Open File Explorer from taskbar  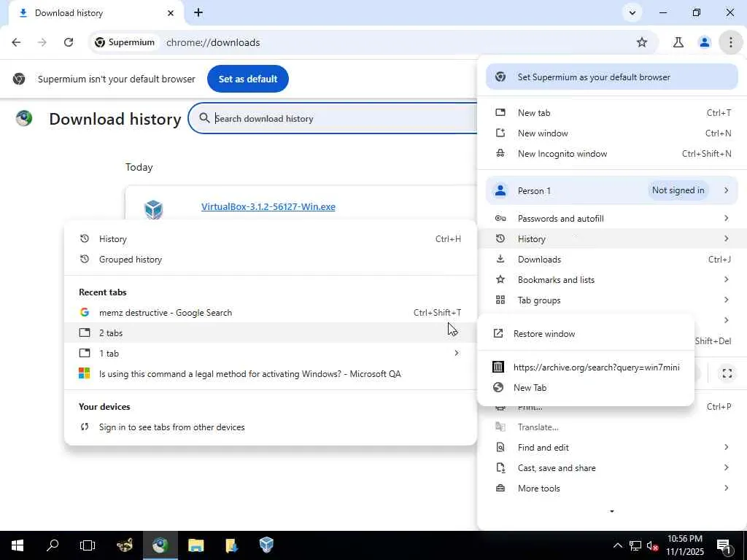196,545
